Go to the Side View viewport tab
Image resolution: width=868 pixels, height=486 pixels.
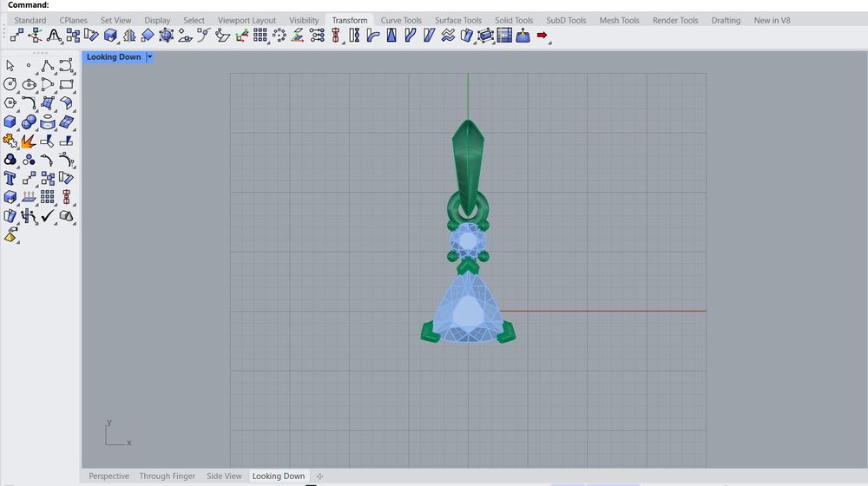[x=224, y=476]
